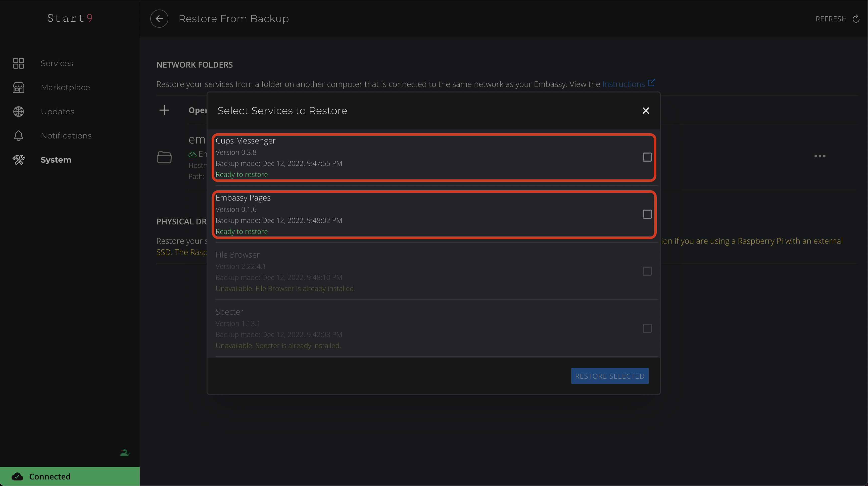This screenshot has height=486, width=868.
Task: Open the three-dot menu for the network folder
Action: [819, 156]
